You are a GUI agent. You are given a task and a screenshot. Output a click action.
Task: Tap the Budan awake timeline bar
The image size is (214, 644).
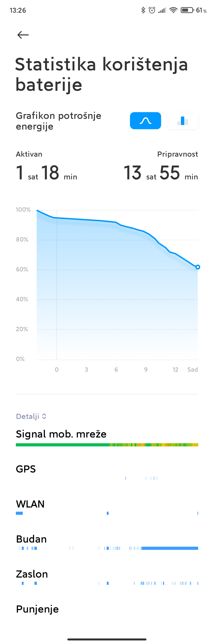[x=107, y=548]
